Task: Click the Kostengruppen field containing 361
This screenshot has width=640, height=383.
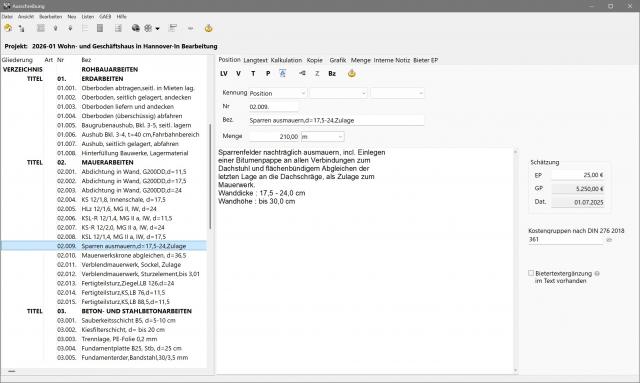Action: pos(565,240)
